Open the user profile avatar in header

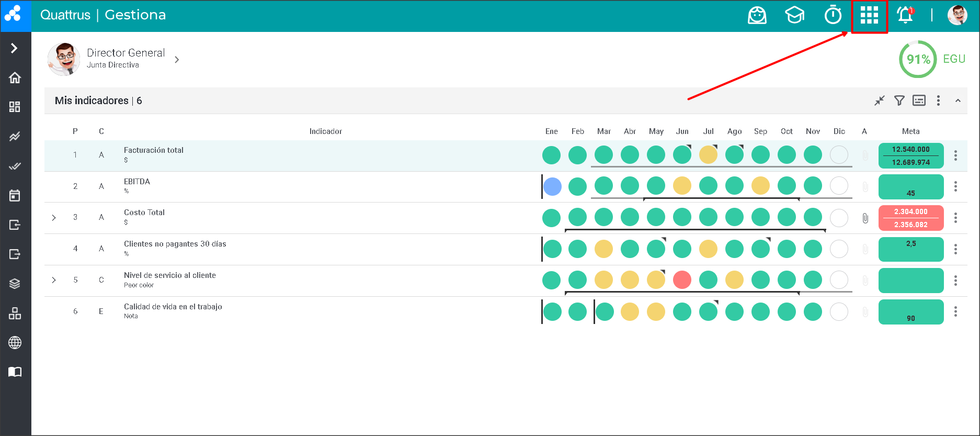(957, 15)
